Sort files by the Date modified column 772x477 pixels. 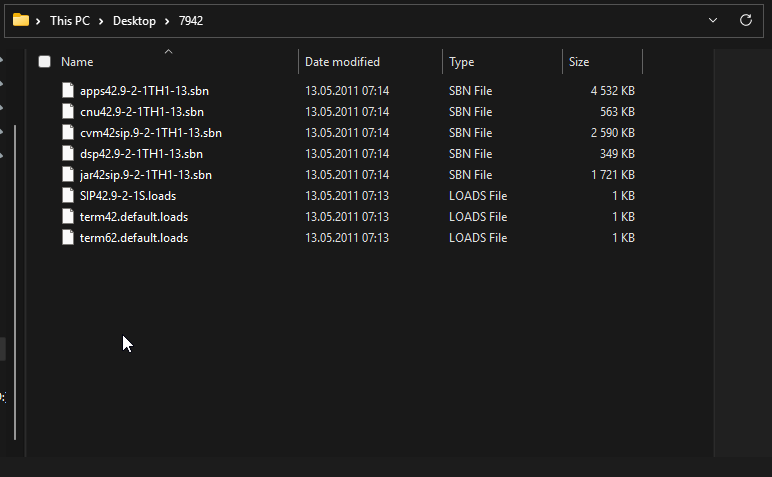click(x=342, y=62)
